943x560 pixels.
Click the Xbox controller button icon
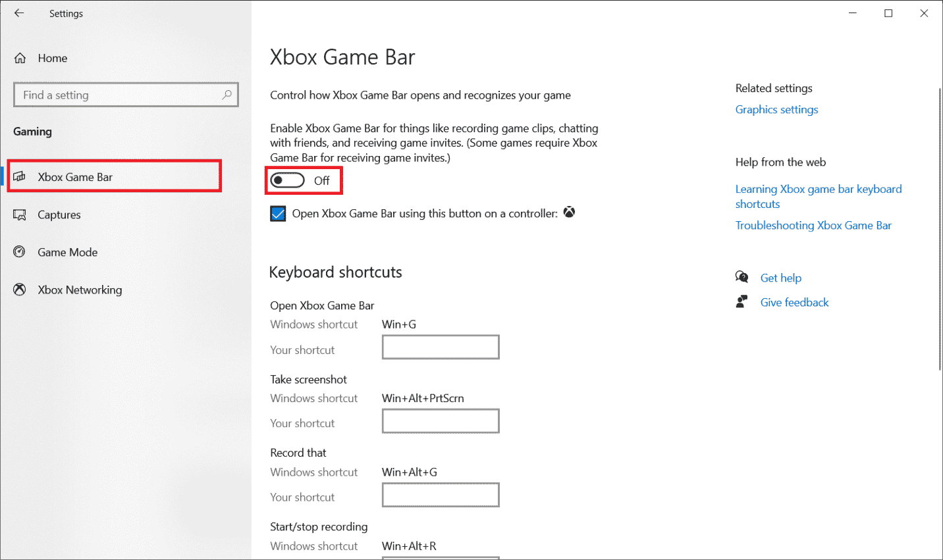570,212
